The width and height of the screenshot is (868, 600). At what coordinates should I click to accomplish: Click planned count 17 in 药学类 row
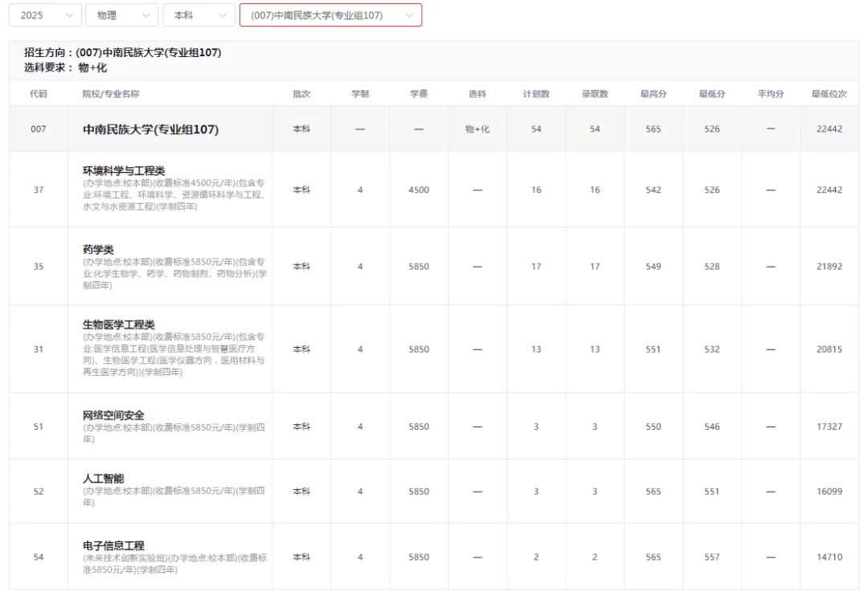pyautogui.click(x=536, y=267)
